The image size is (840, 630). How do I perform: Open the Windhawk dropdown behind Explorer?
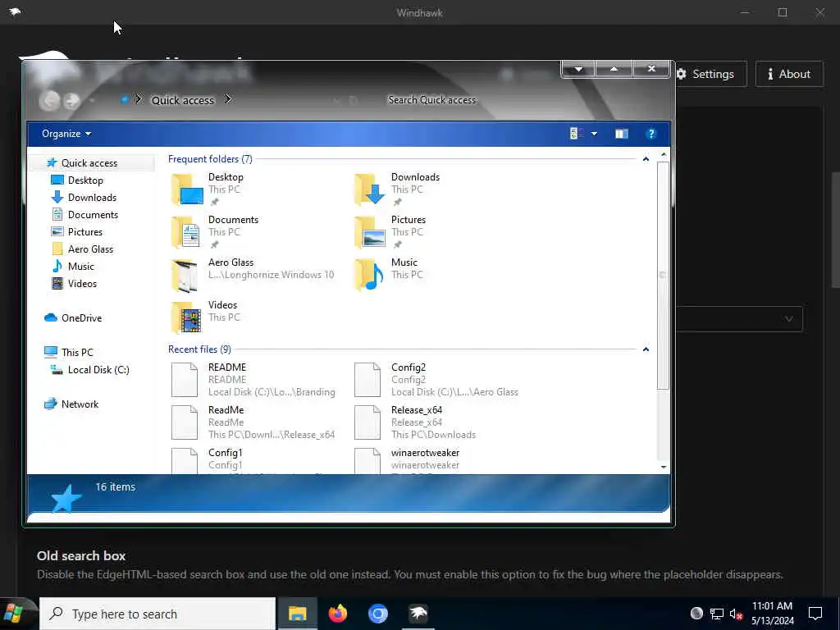(739, 319)
